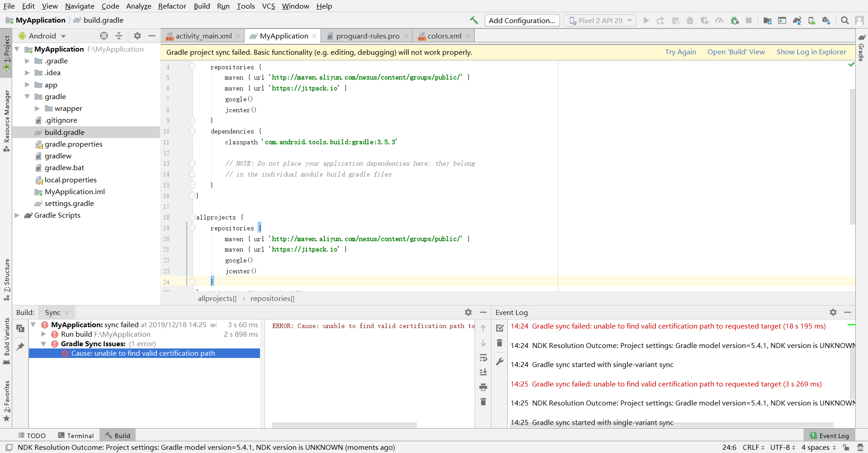The height and width of the screenshot is (453, 868).
Task: Click Collapse All icon in Project panel
Action: [119, 36]
